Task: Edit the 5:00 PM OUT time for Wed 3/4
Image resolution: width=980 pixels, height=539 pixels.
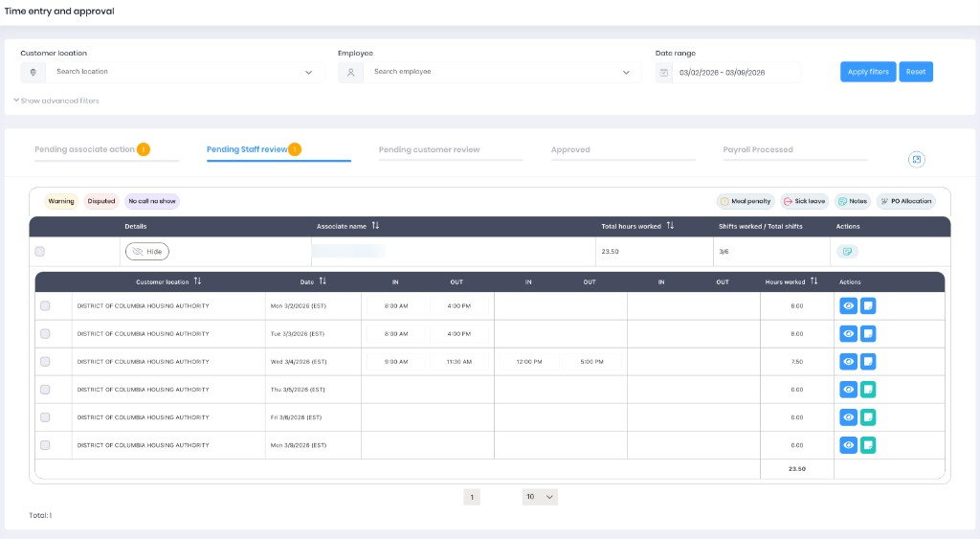Action: 591,362
